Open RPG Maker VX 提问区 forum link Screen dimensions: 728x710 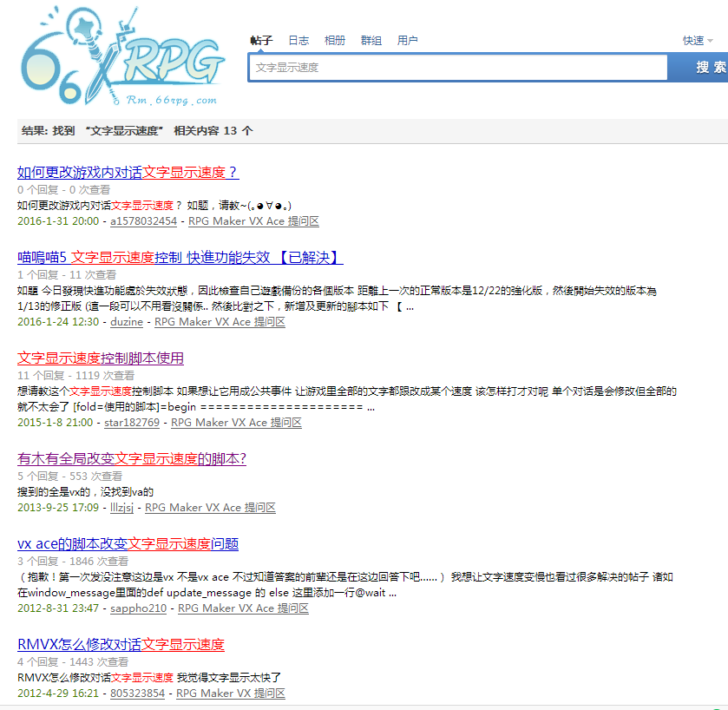pos(231,694)
